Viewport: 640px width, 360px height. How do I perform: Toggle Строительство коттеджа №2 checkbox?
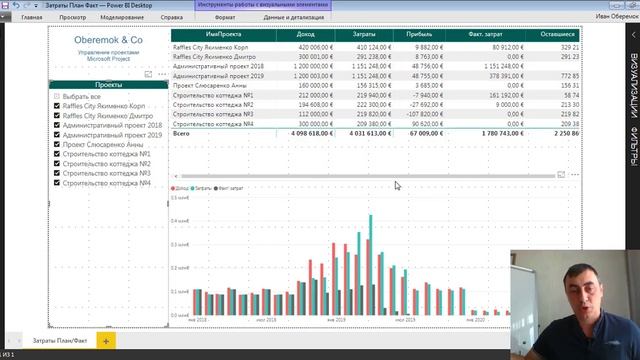(x=57, y=163)
